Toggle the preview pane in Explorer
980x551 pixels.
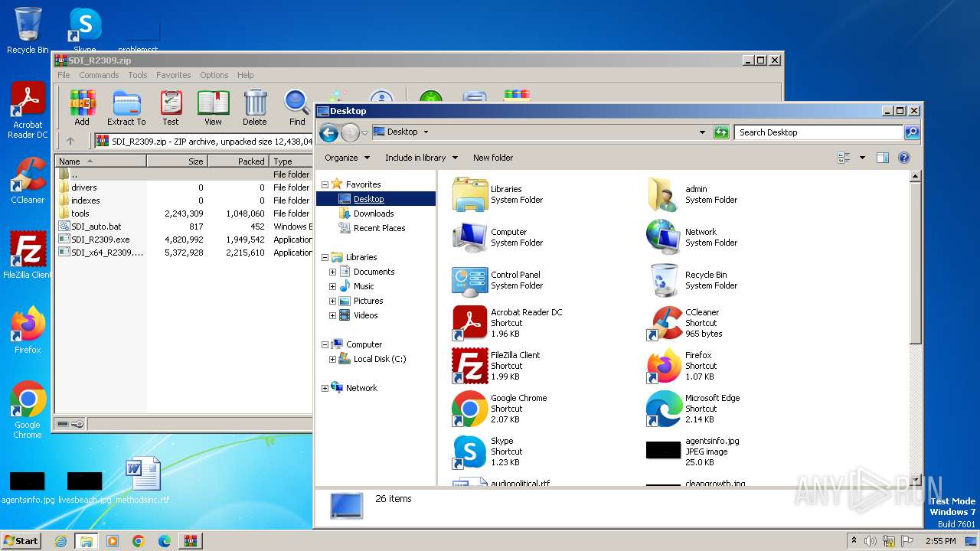tap(882, 158)
